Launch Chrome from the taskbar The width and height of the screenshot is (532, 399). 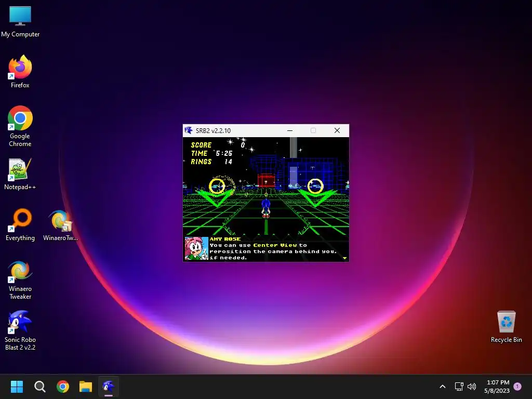[x=63, y=387]
